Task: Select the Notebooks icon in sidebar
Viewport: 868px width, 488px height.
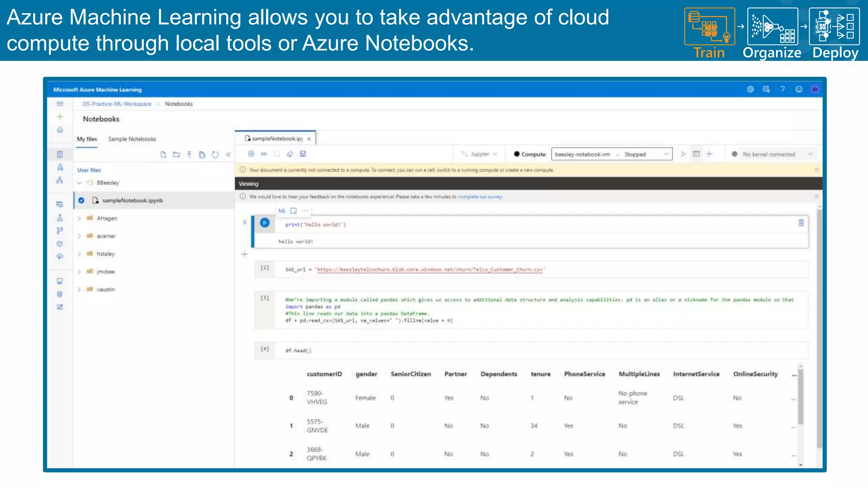Action: coord(60,154)
